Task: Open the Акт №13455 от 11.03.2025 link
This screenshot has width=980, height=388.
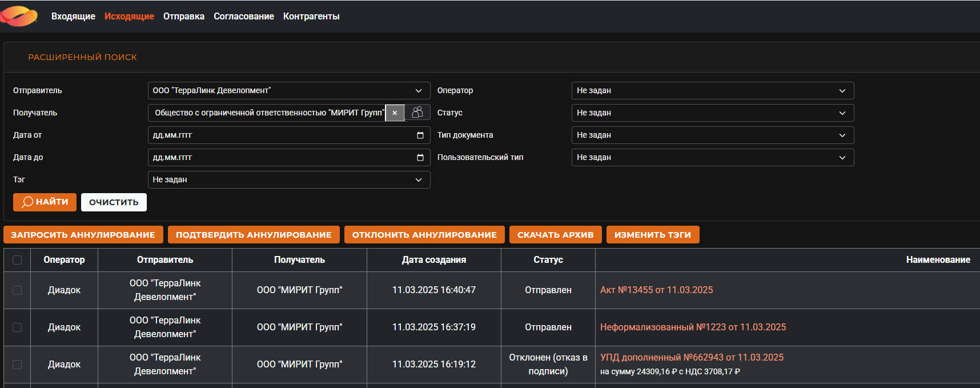Action: (x=656, y=290)
